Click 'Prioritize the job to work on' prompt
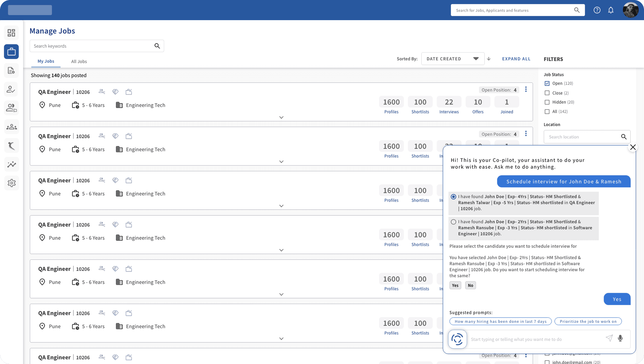644x364 pixels. [588, 321]
